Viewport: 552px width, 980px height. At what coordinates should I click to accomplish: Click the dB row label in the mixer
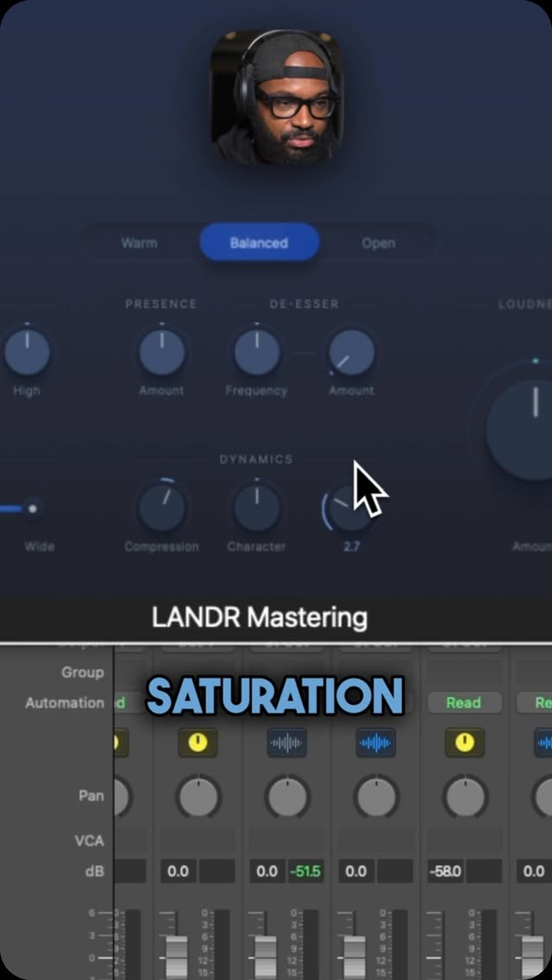tap(94, 871)
